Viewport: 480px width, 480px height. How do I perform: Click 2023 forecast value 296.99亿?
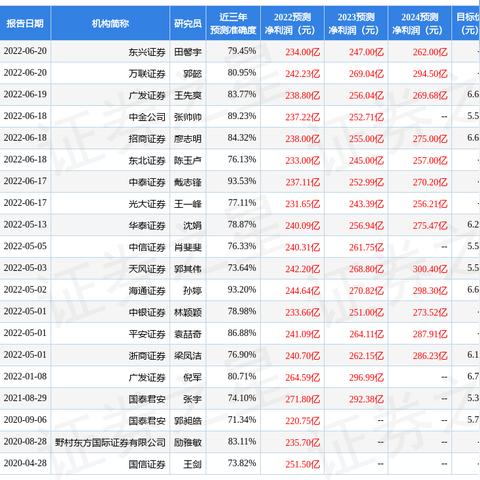coord(366,377)
